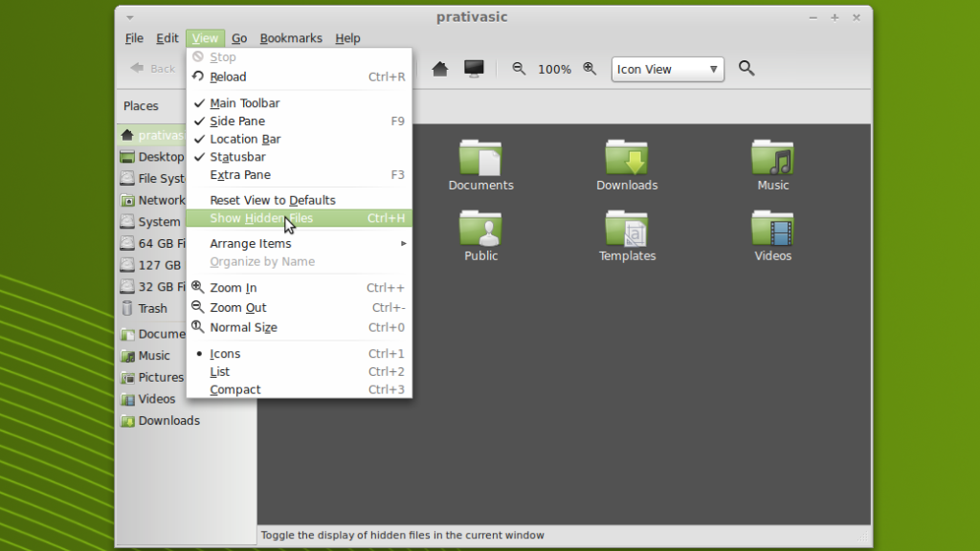
Task: Open the Icon View dropdown
Action: click(667, 69)
